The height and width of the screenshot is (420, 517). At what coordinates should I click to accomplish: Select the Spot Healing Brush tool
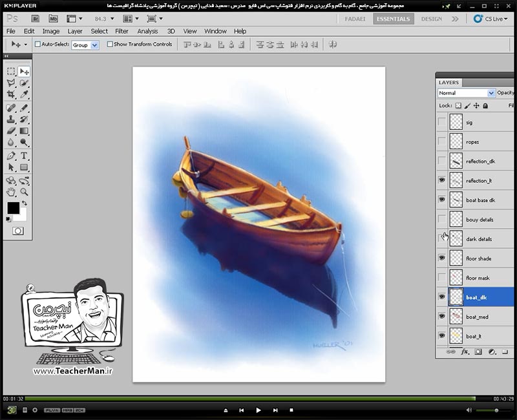11,108
